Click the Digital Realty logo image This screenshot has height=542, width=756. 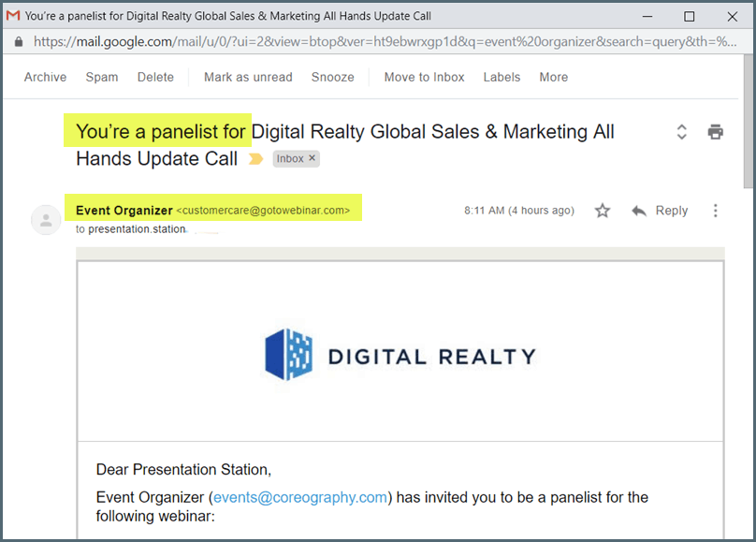400,355
